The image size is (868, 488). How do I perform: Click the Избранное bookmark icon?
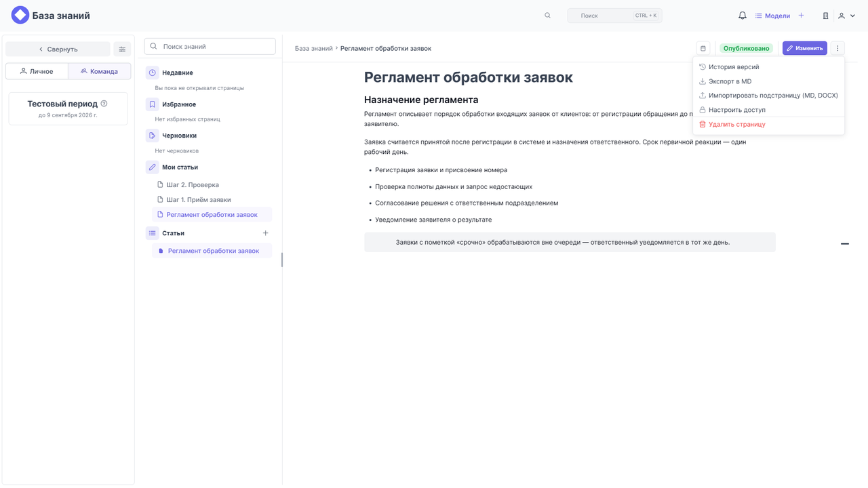point(152,104)
